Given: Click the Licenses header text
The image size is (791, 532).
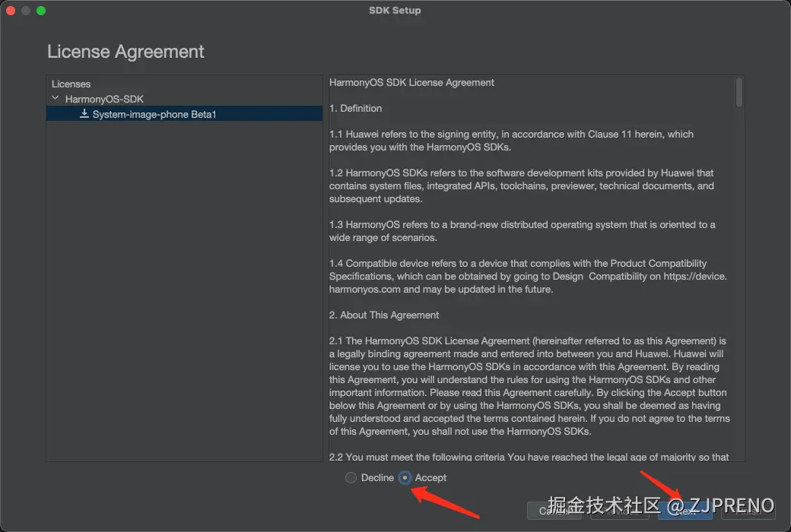Looking at the screenshot, I should click(71, 84).
